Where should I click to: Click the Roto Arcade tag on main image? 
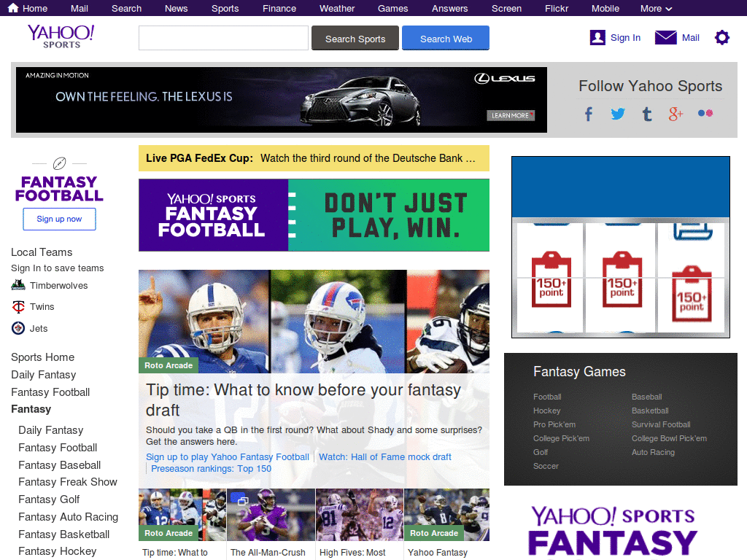pyautogui.click(x=169, y=365)
